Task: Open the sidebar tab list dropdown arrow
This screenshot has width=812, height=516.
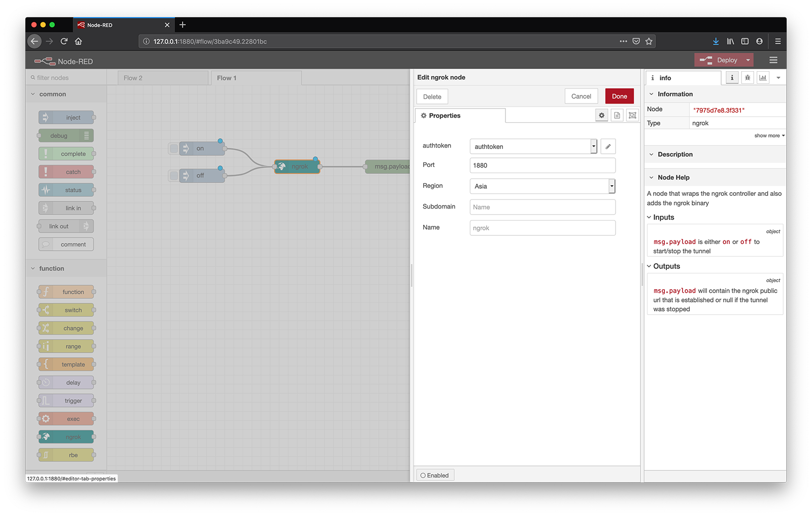Action: coord(779,78)
